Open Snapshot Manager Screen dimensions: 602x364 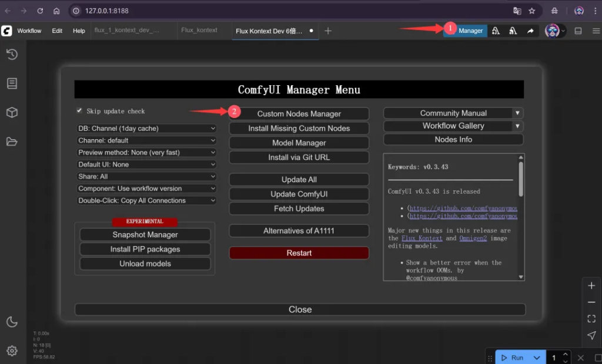pyautogui.click(x=145, y=235)
